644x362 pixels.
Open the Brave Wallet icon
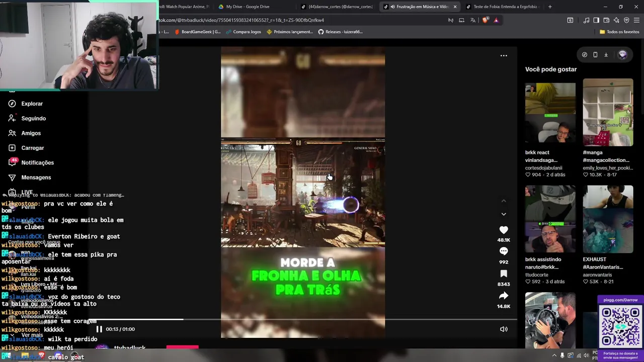pyautogui.click(x=606, y=20)
